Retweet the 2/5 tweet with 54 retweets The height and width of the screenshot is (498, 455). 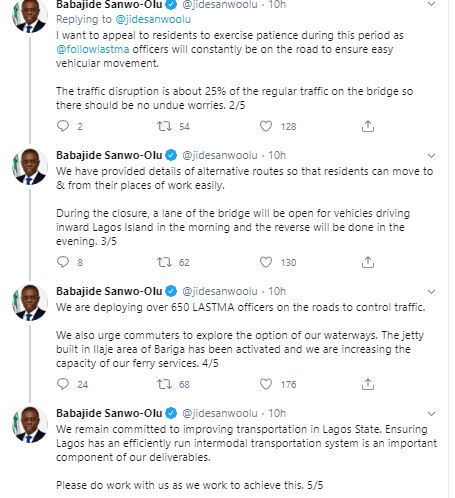point(164,126)
